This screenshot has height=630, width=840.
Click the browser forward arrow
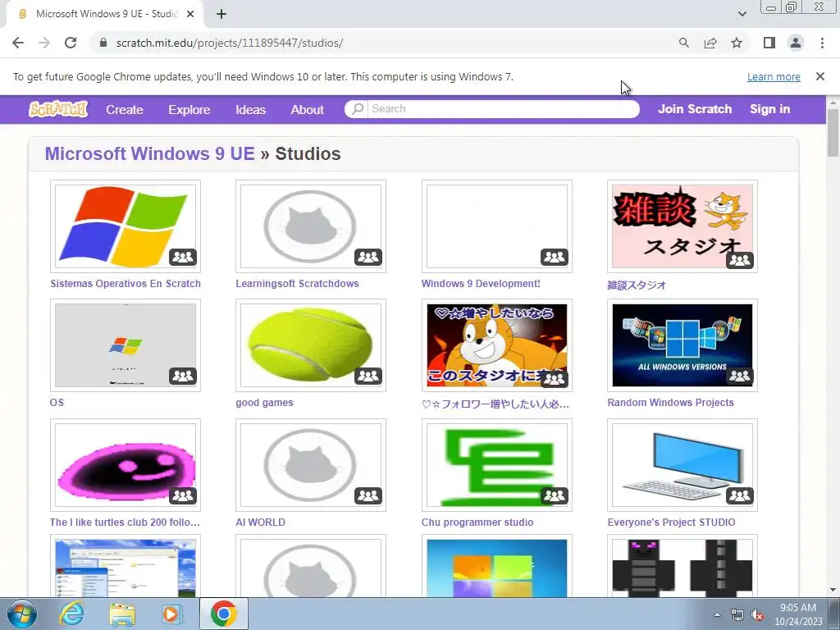pyautogui.click(x=44, y=43)
